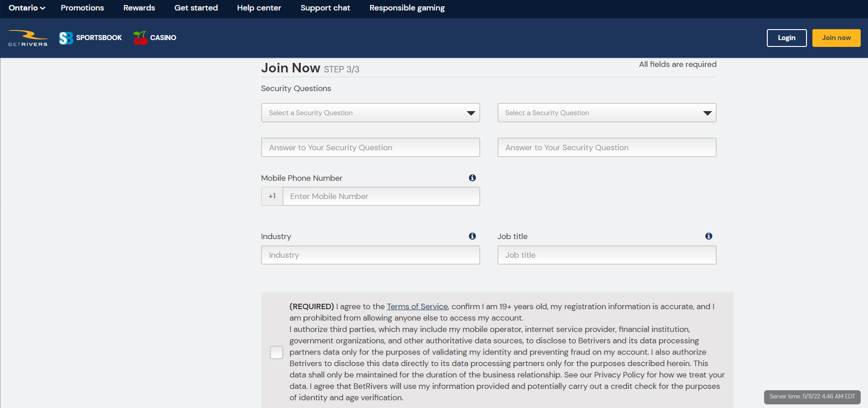
Task: Go to Rewards in top navigation
Action: pos(139,8)
